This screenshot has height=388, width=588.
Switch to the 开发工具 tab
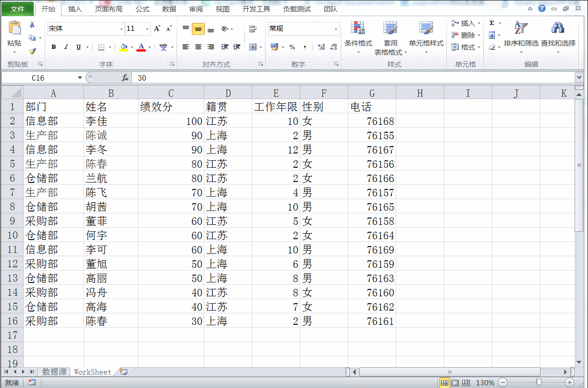tap(256, 9)
